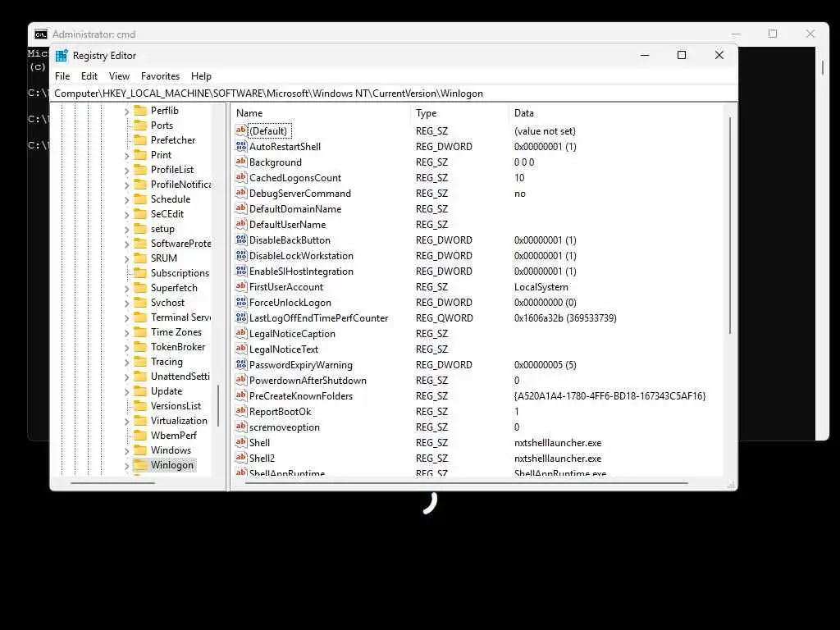840x630 pixels.
Task: Click the EnableSIHostIntegration DWORD icon
Action: (241, 271)
